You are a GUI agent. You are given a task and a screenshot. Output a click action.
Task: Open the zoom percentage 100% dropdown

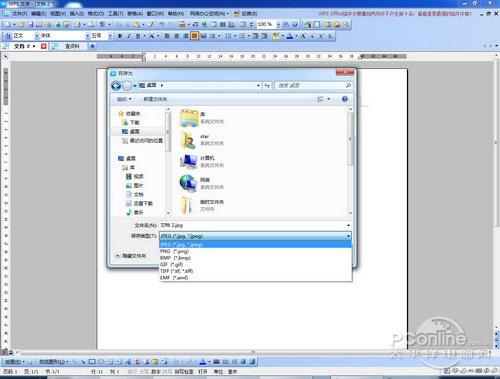[x=278, y=25]
